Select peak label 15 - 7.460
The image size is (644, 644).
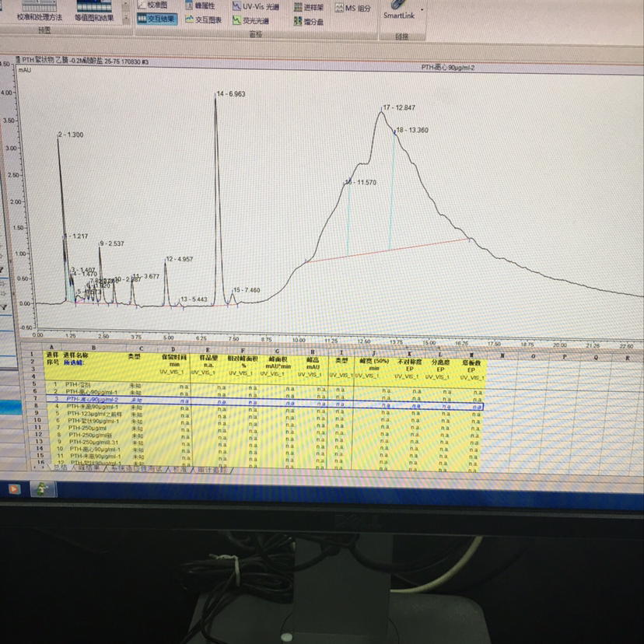click(247, 290)
